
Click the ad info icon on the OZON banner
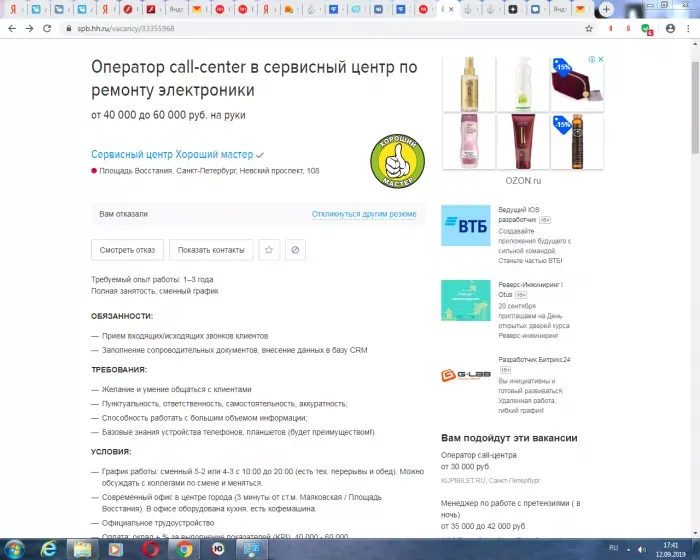coord(592,59)
